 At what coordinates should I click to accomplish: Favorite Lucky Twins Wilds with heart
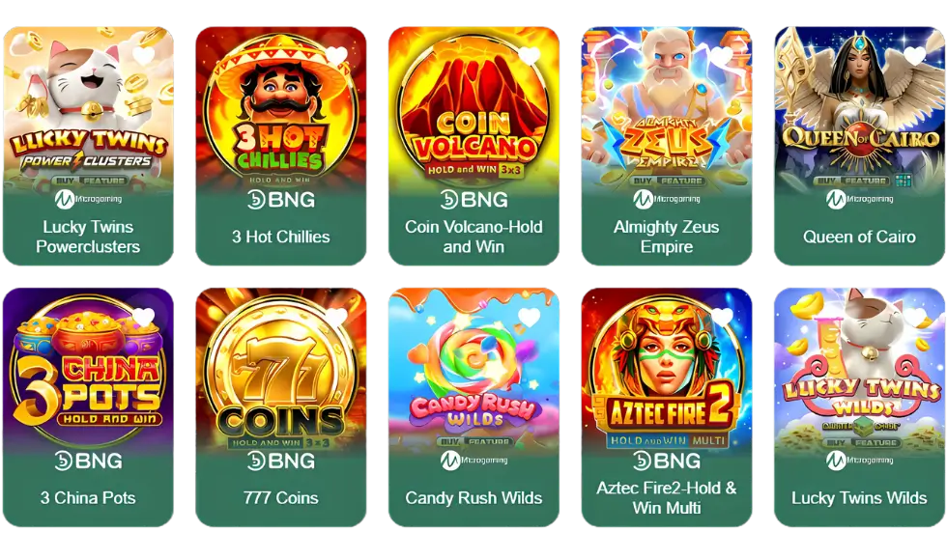[x=915, y=317]
